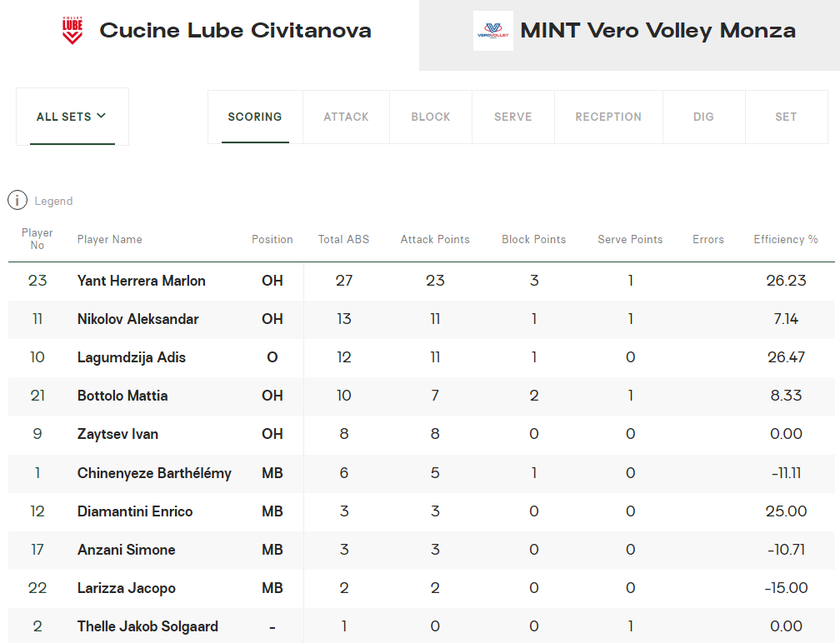Go to the Set tab
Viewport: 840px width, 643px height.
(x=786, y=117)
